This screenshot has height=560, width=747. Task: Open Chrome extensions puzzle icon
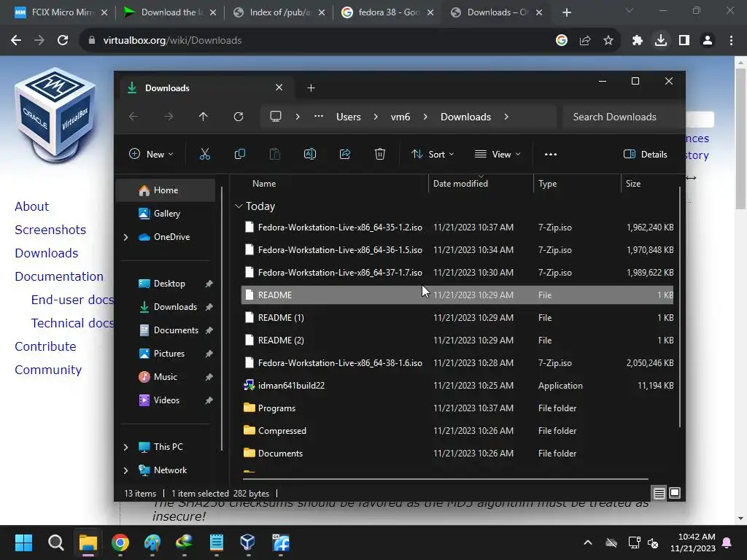pyautogui.click(x=637, y=41)
